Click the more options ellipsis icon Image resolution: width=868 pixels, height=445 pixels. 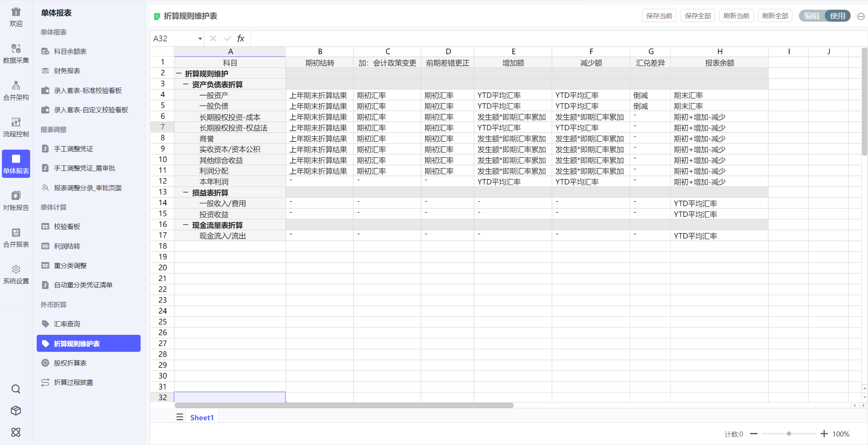pyautogui.click(x=861, y=16)
